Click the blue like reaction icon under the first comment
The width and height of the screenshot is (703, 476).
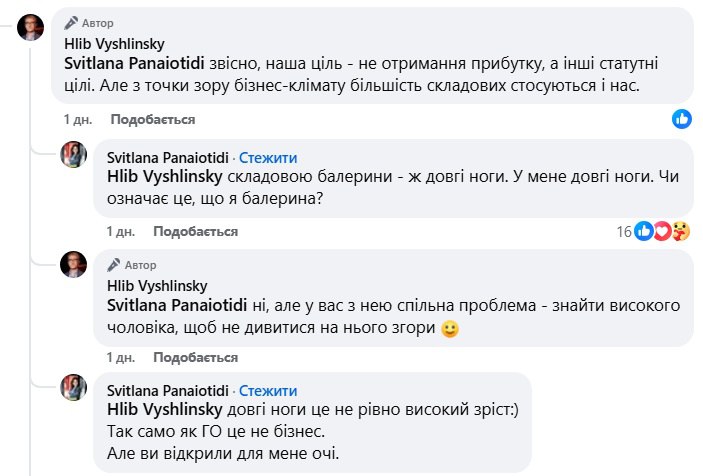pyautogui.click(x=681, y=119)
